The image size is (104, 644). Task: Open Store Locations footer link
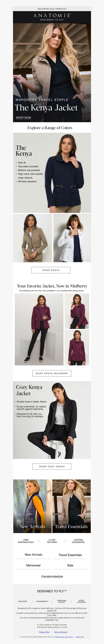[81, 601]
